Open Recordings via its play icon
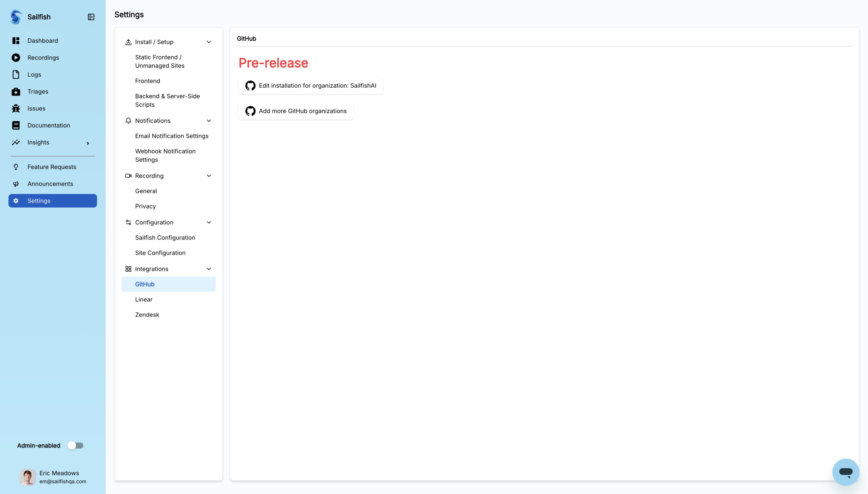The width and height of the screenshot is (868, 494). [x=16, y=57]
